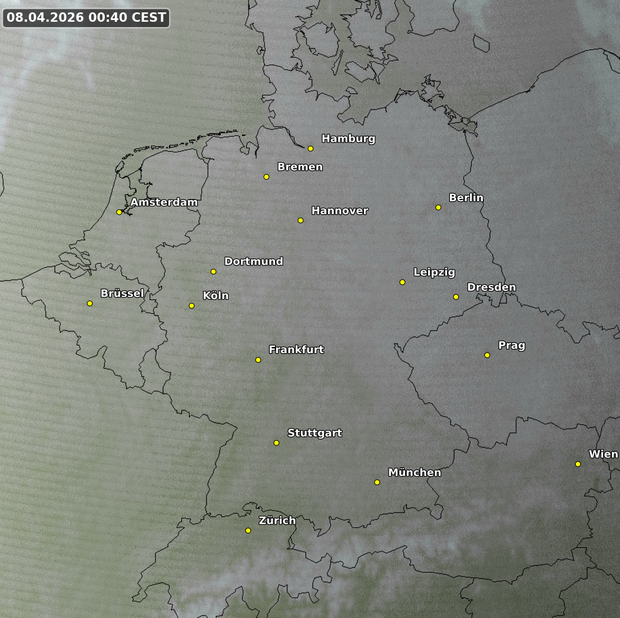Click the Köln text label

[x=215, y=295]
